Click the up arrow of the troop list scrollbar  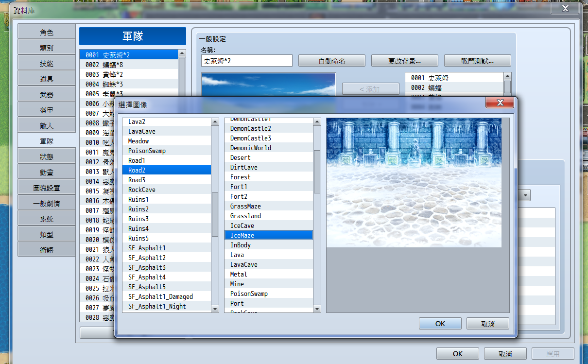[182, 53]
